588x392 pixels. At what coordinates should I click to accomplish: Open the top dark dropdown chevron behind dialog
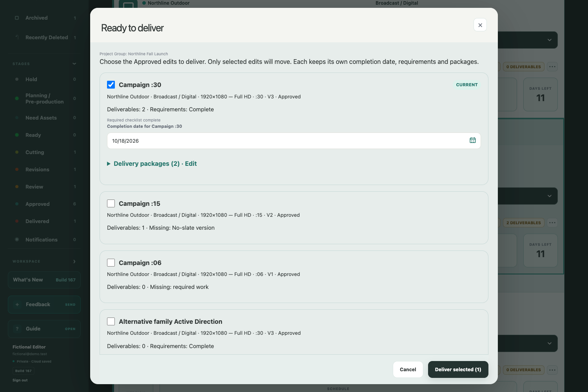coord(550,40)
